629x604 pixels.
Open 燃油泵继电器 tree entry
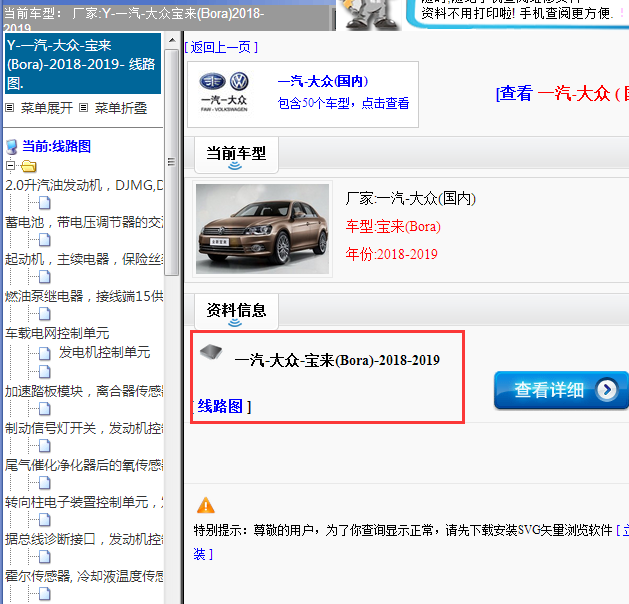[84, 296]
